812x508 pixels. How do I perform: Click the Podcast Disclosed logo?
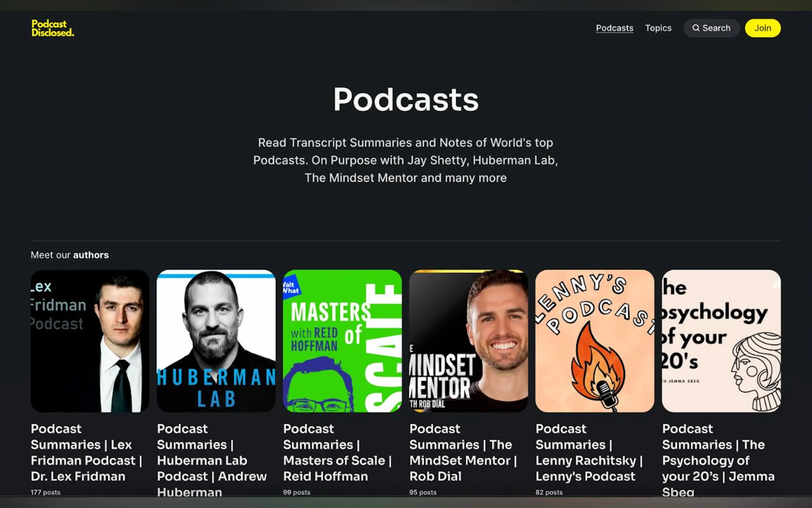point(53,28)
